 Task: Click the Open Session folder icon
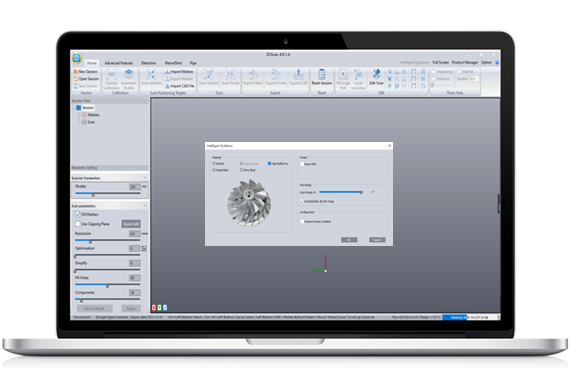pyautogui.click(x=75, y=79)
